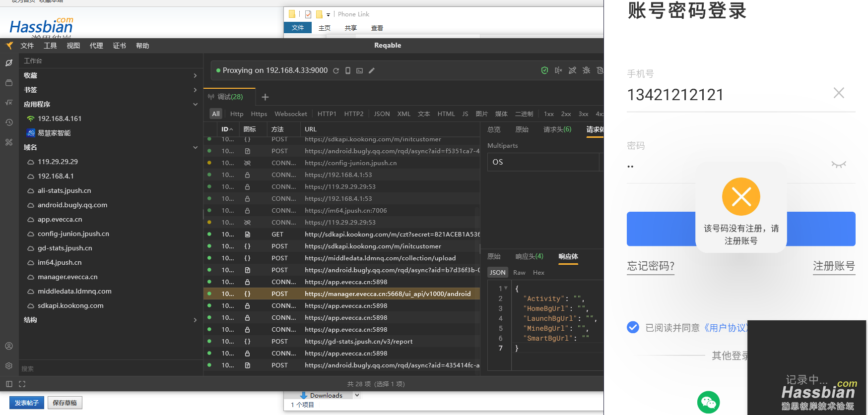Open the 代理 menu
Viewport: 868px width, 415px height.
pos(96,46)
